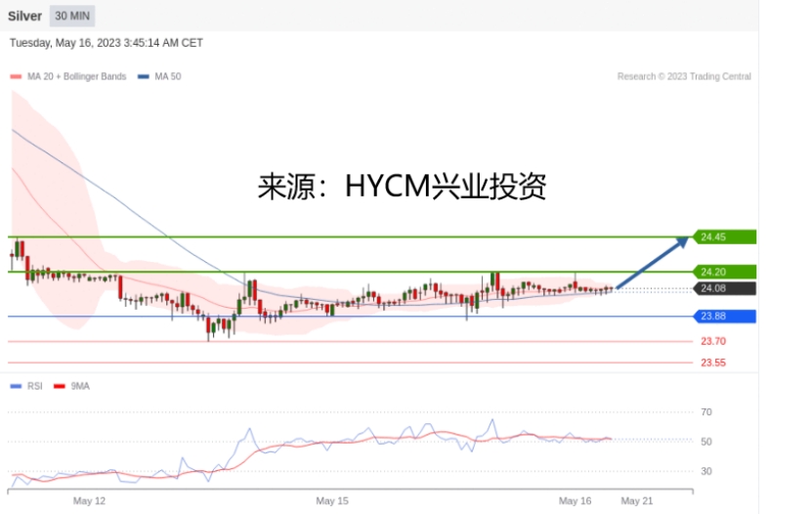Click the Silver instrument title

(x=24, y=16)
